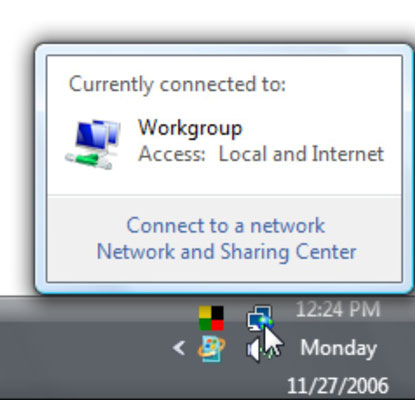Image resolution: width=415 pixels, height=400 pixels.
Task: Click the Workgroup network computers icon
Action: tap(92, 144)
